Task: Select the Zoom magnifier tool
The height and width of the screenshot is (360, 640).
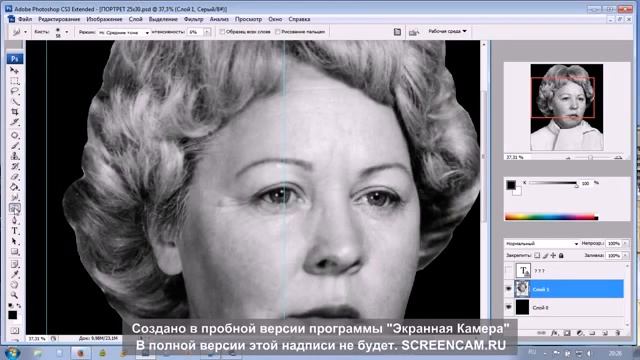Action: [14, 295]
